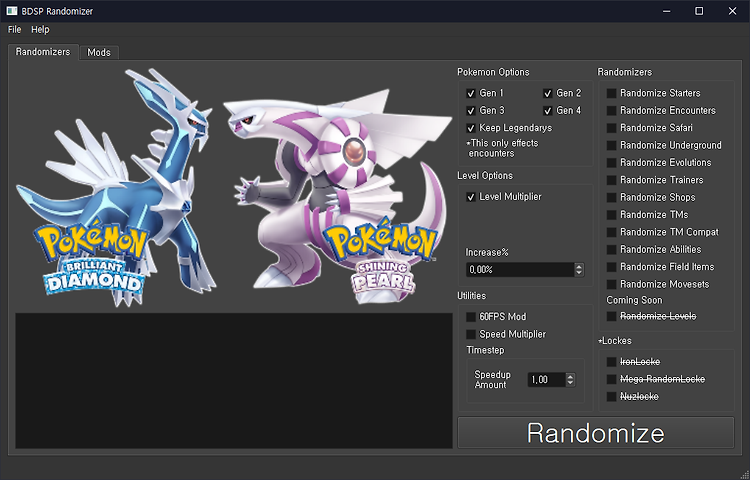Click the struck-through Randomize Levels checkbox
750x480 pixels.
[611, 316]
